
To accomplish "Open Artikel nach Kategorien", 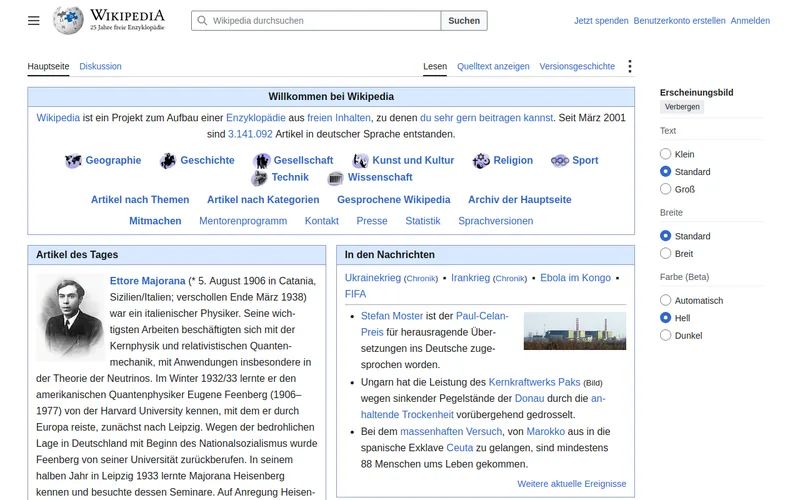I will (x=263, y=199).
